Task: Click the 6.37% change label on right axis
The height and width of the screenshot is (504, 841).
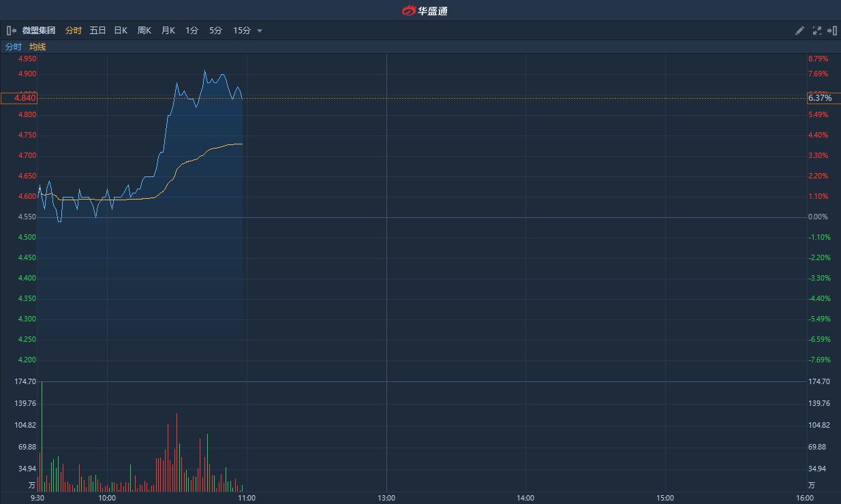Action: click(x=820, y=98)
